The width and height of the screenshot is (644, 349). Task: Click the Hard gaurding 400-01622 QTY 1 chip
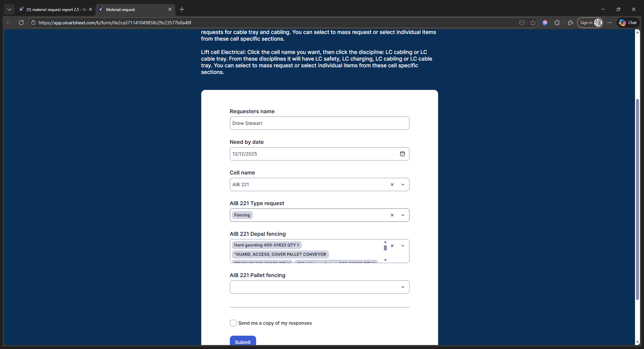[266, 245]
